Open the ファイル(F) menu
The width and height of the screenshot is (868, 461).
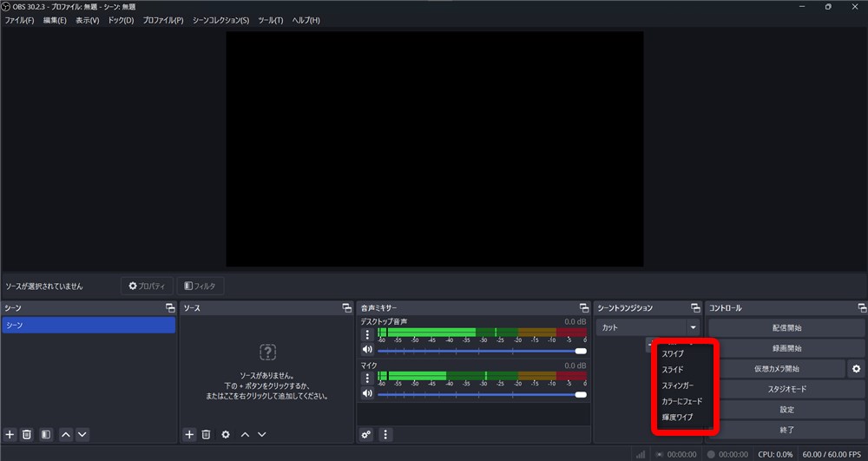(19, 21)
